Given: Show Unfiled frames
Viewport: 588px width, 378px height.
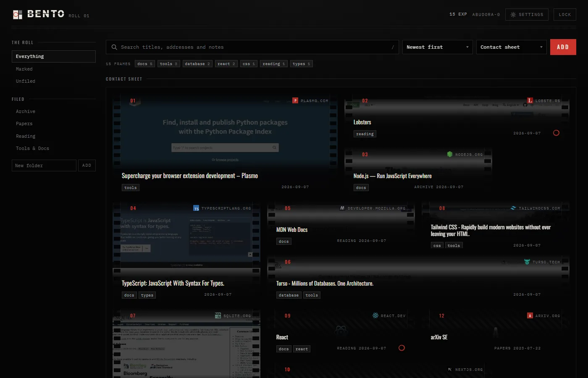Looking at the screenshot, I should click(54, 81).
